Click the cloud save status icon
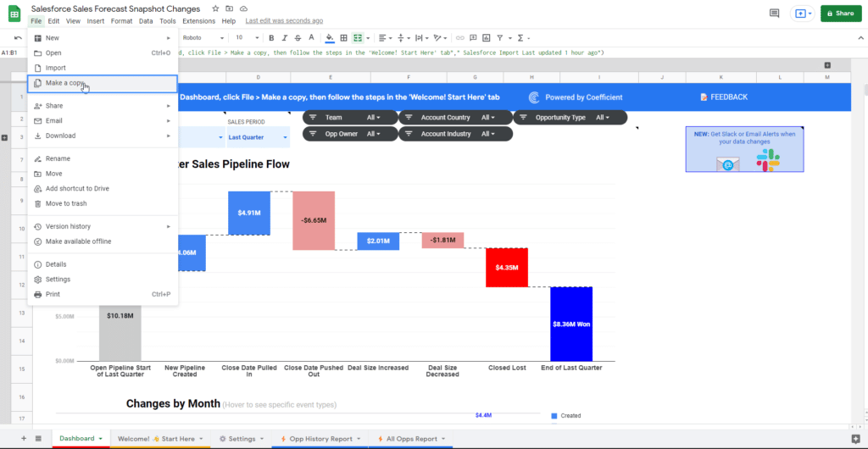The height and width of the screenshot is (449, 868). pyautogui.click(x=243, y=9)
